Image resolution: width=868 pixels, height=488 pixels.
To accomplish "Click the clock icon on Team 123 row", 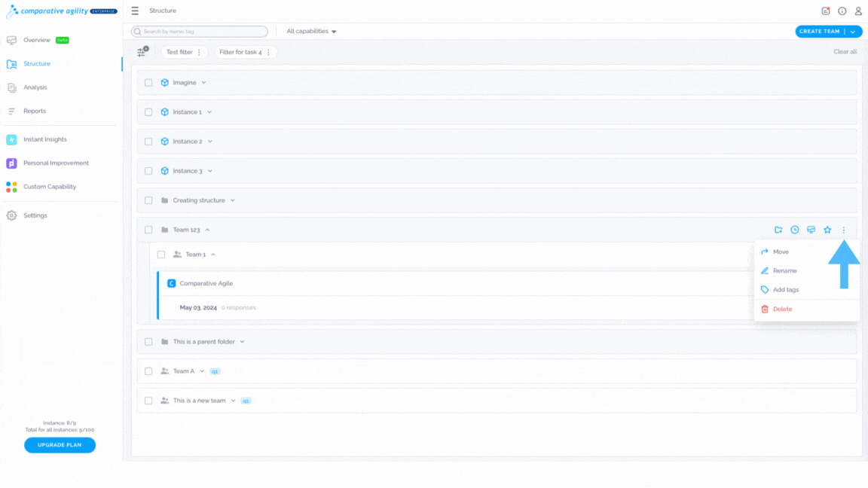I will click(794, 230).
